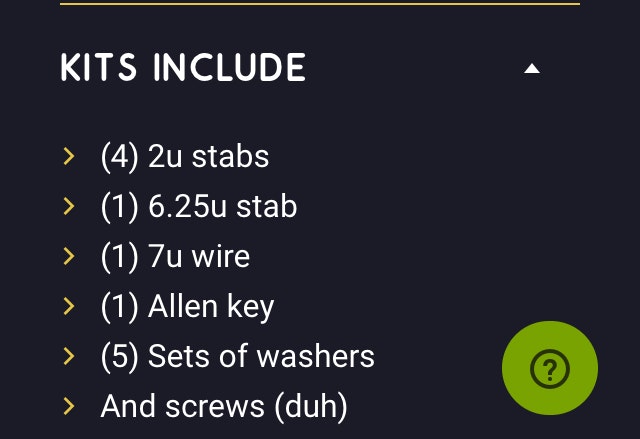Click the chevron beside 6.25u stab

point(69,206)
